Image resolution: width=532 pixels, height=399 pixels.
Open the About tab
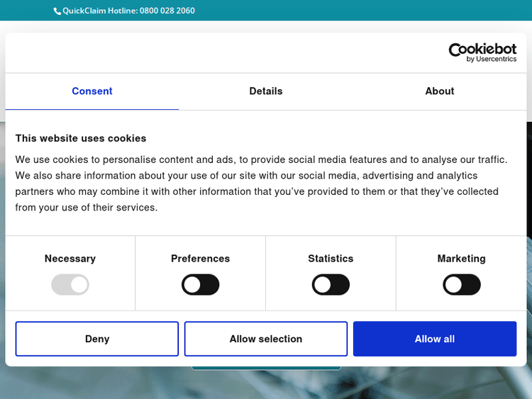coord(439,91)
